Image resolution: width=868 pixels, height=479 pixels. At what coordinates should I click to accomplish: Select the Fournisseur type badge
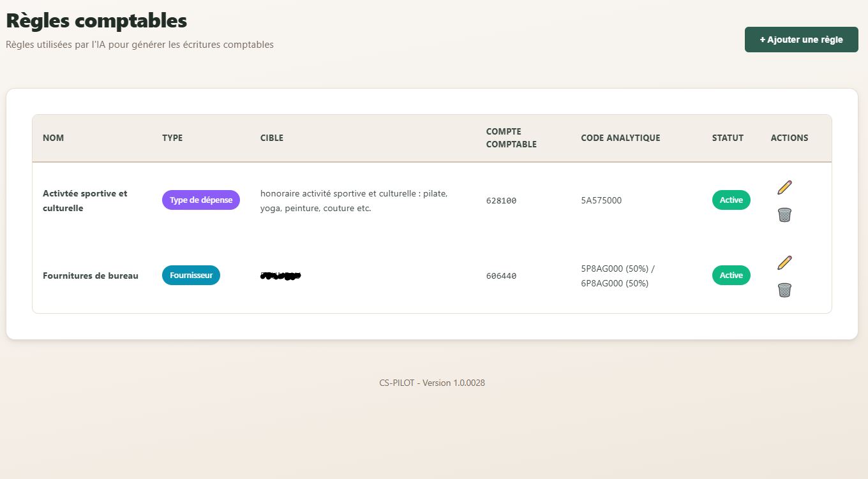click(191, 276)
